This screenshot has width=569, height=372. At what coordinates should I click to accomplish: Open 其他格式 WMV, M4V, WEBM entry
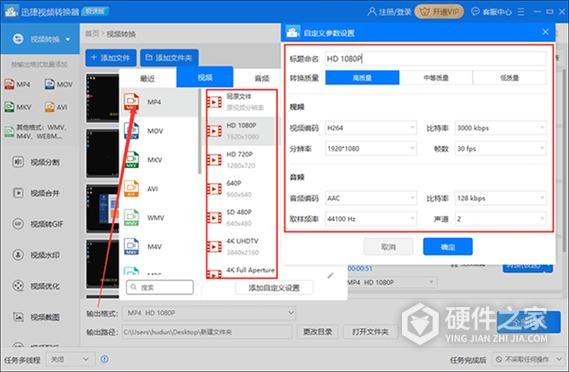[x=36, y=131]
